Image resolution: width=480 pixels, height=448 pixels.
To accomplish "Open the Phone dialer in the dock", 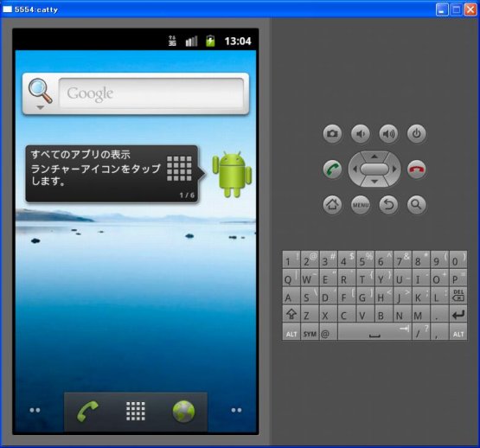I will point(87,412).
